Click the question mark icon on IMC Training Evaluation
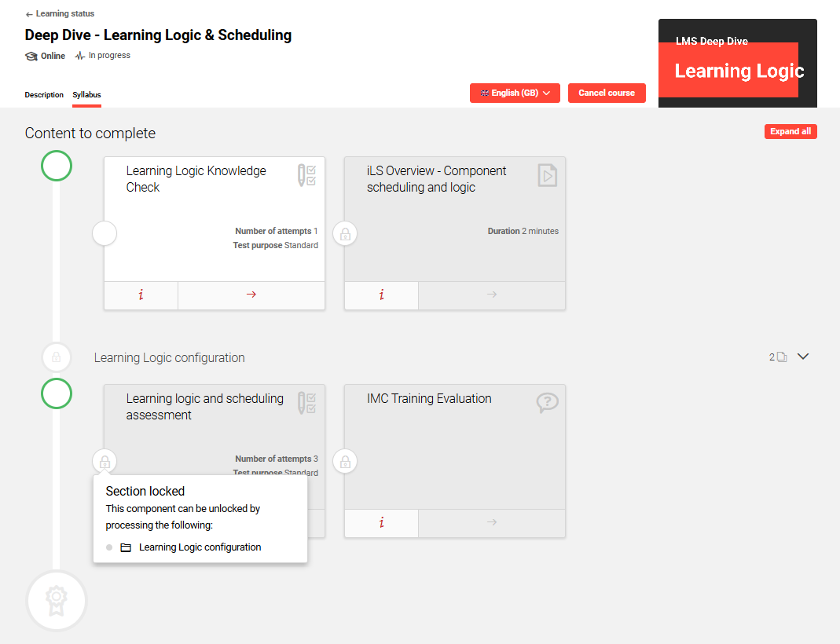 (547, 402)
